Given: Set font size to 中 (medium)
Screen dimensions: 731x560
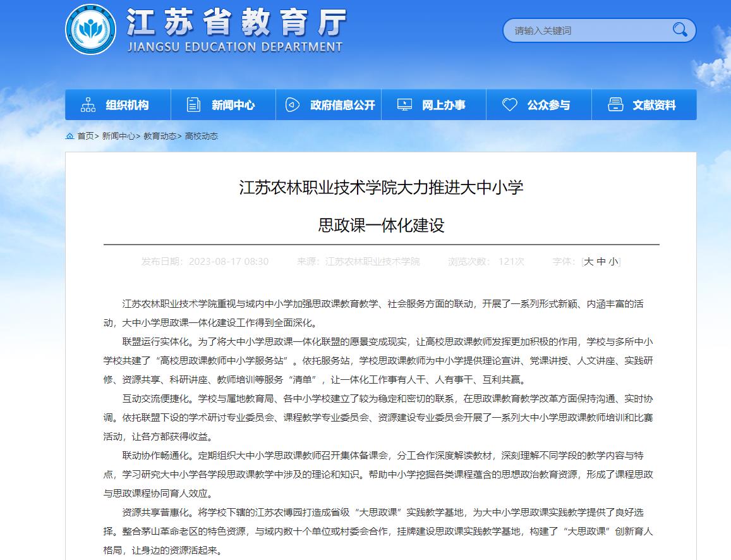Looking at the screenshot, I should [601, 262].
